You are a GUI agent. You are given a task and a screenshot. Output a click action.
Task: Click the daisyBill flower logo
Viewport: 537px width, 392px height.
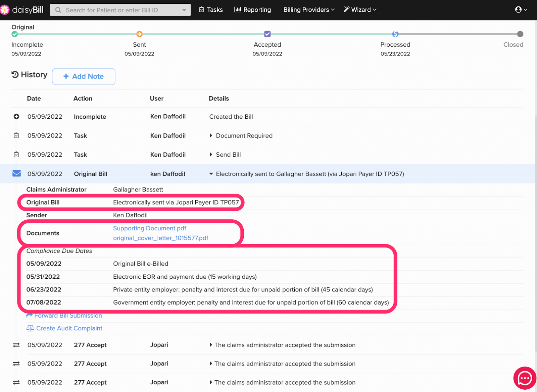click(x=5, y=10)
